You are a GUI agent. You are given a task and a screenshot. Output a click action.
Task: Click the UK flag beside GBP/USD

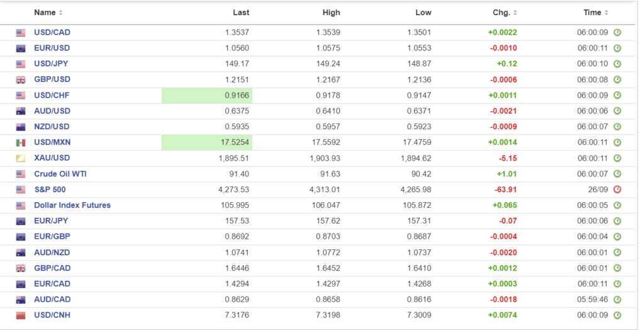[21, 80]
